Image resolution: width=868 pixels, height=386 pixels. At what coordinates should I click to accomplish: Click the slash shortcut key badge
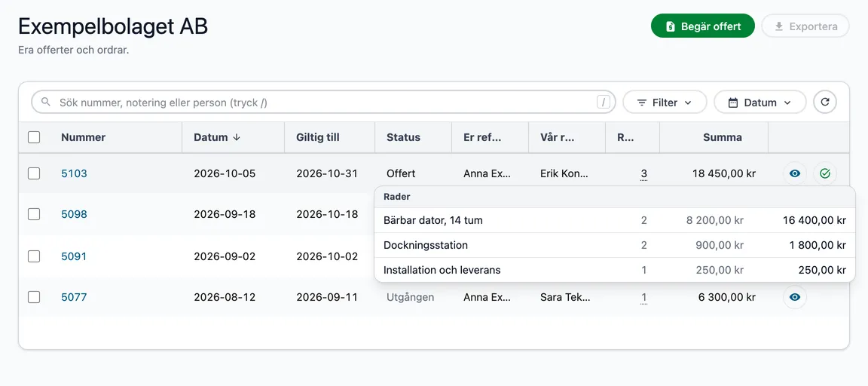[x=604, y=103]
